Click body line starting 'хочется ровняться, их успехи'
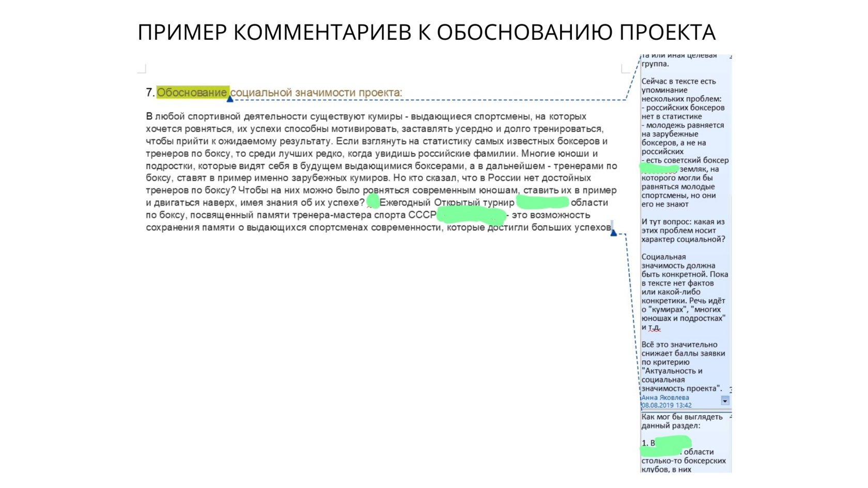This screenshot has width=868, height=488. click(x=374, y=129)
